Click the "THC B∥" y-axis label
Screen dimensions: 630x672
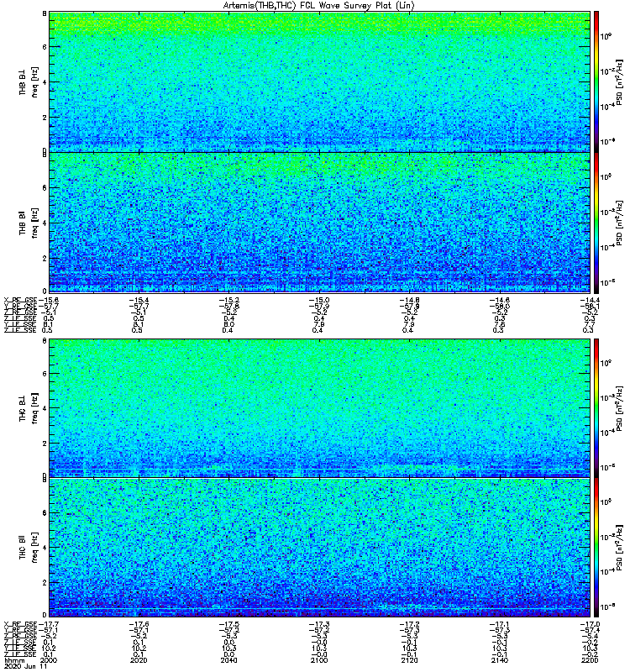tap(23, 547)
